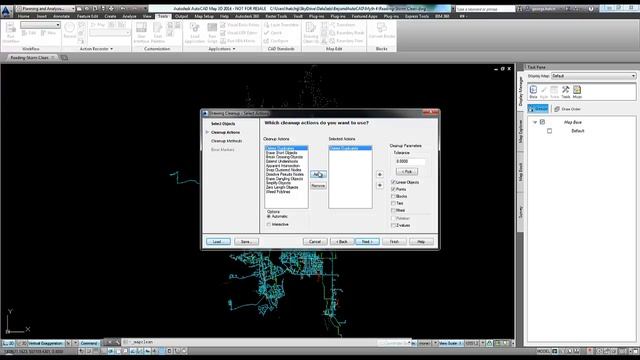This screenshot has width=640, height=360.
Task: Open the Analyze ribbon tab
Action: click(x=129, y=16)
